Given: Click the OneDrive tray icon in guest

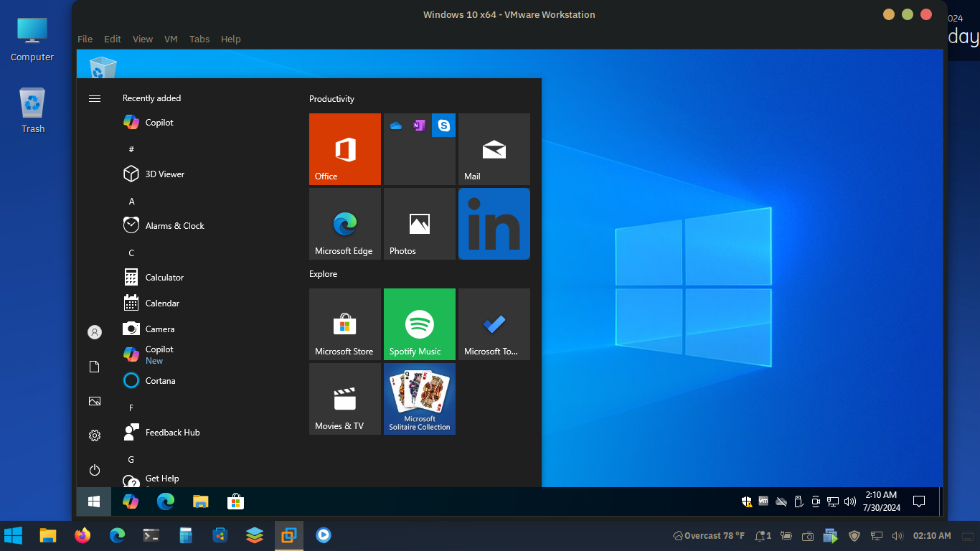Looking at the screenshot, I should [781, 501].
